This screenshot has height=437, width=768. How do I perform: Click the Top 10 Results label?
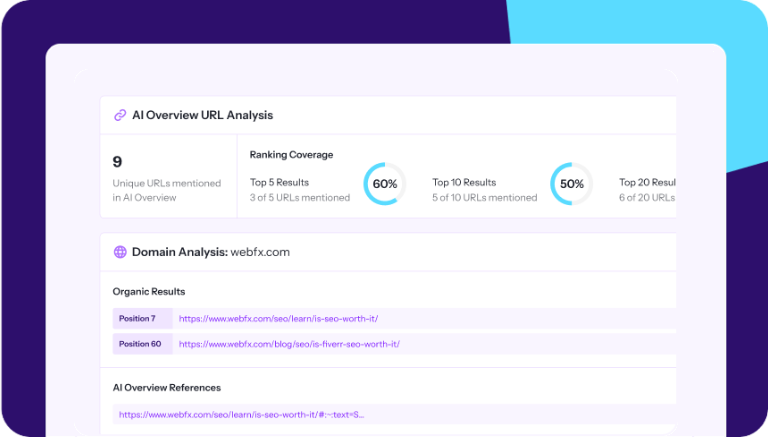coord(464,182)
